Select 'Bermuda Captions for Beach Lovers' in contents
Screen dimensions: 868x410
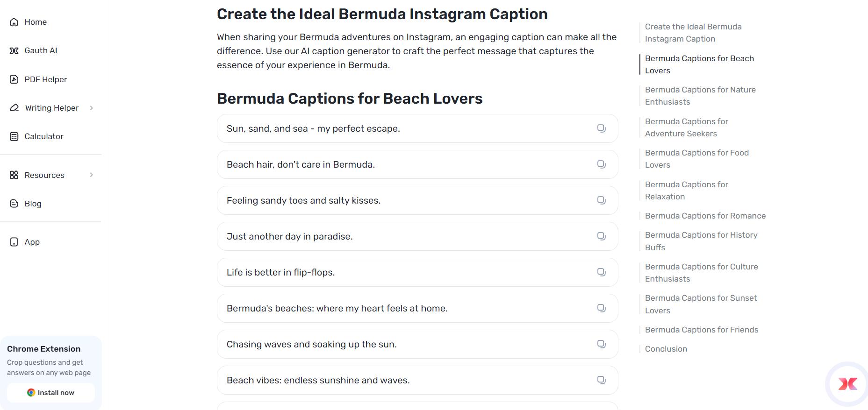(699, 64)
